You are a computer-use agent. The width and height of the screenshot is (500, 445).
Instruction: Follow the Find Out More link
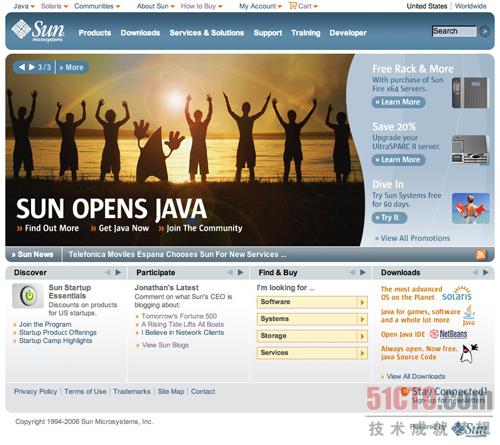point(48,228)
